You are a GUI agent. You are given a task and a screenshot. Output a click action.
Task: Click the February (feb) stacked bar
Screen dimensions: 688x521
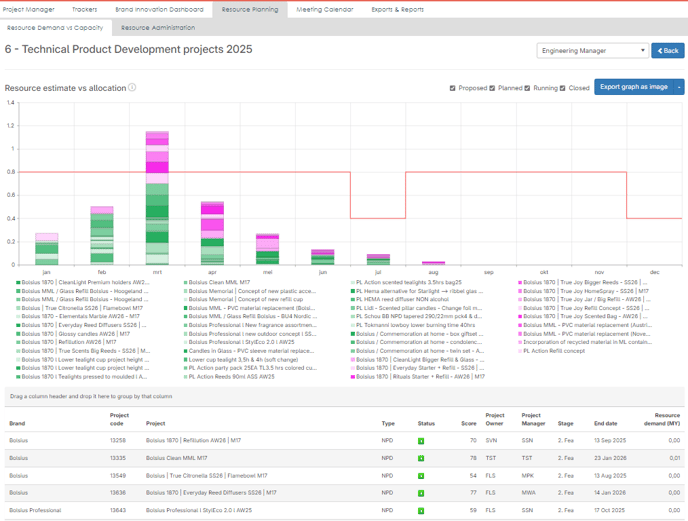coord(102,235)
